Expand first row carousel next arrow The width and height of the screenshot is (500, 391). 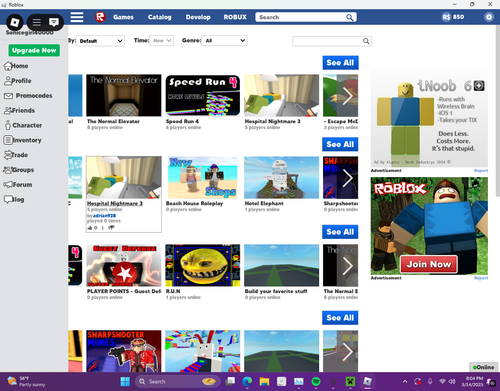point(347,96)
